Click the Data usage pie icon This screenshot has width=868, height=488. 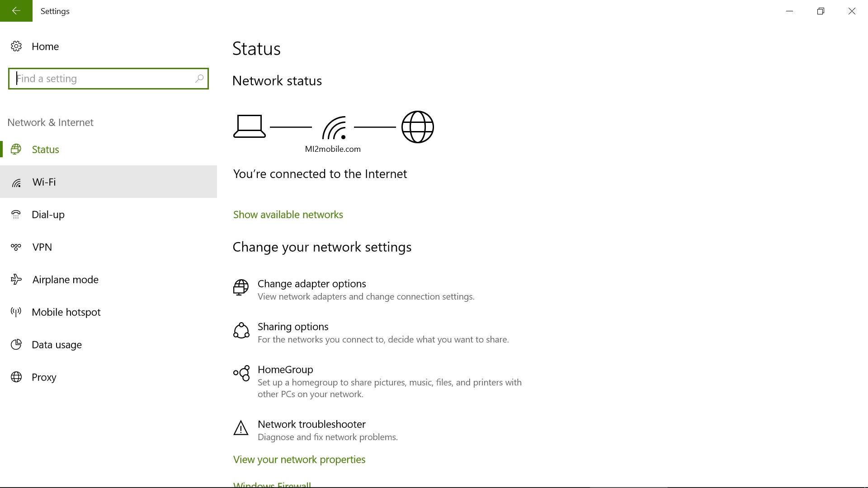[x=16, y=345]
